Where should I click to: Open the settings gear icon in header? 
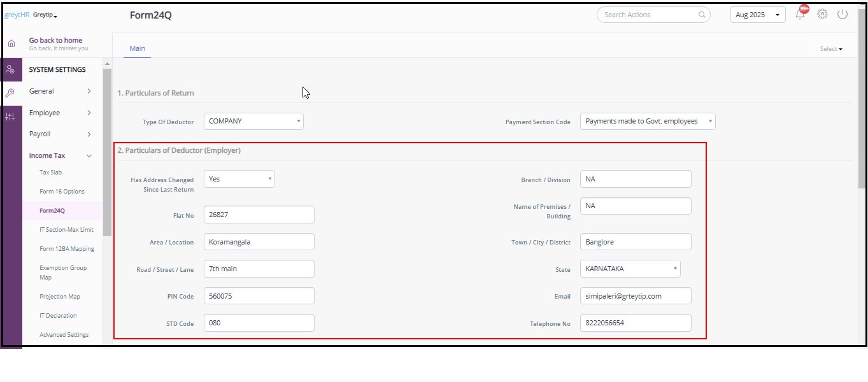822,14
